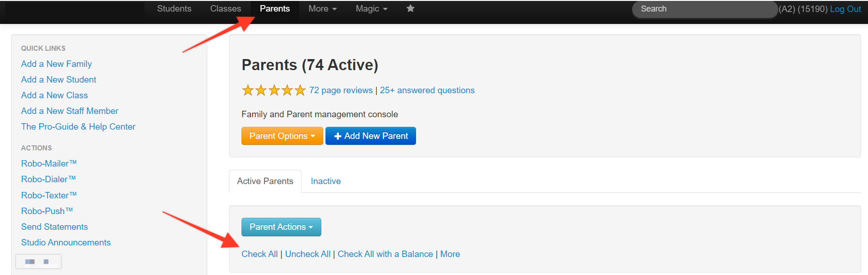The height and width of the screenshot is (275, 868).
Task: Select the Parents menu item
Action: click(275, 9)
